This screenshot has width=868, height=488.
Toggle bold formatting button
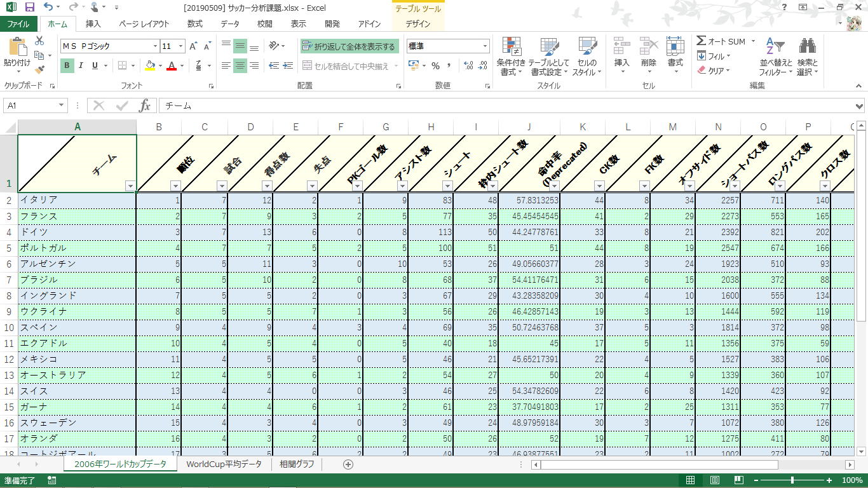point(67,65)
